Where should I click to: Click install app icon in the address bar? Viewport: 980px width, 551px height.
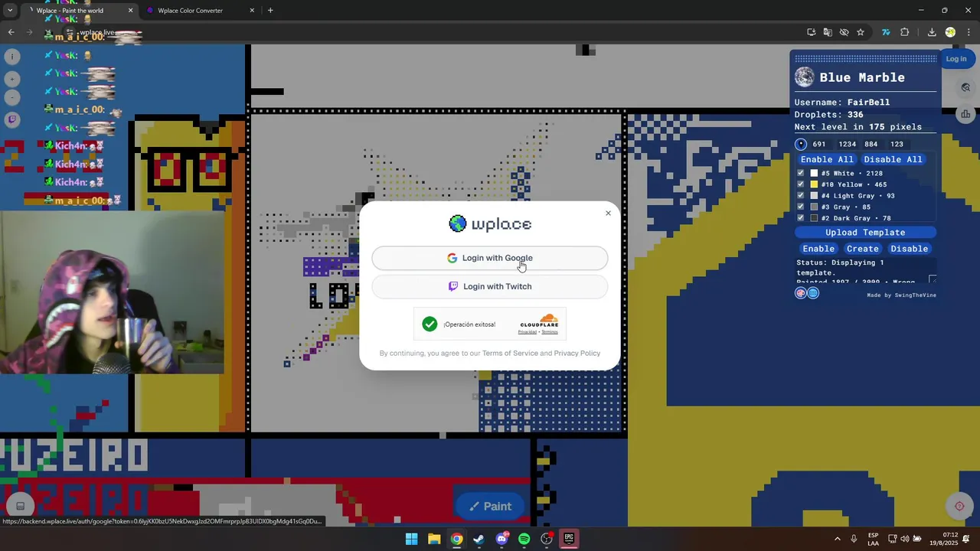point(812,32)
